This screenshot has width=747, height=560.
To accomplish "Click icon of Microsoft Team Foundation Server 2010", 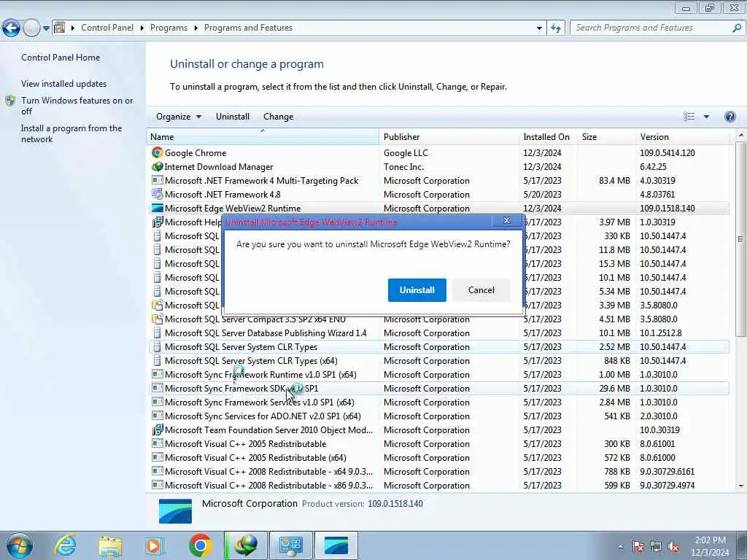I will (157, 429).
